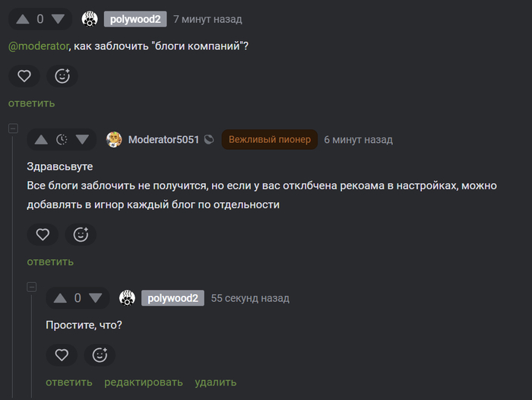532x400 pixels.
Task: Click the "Вежливый пионер" badge
Action: coord(270,140)
